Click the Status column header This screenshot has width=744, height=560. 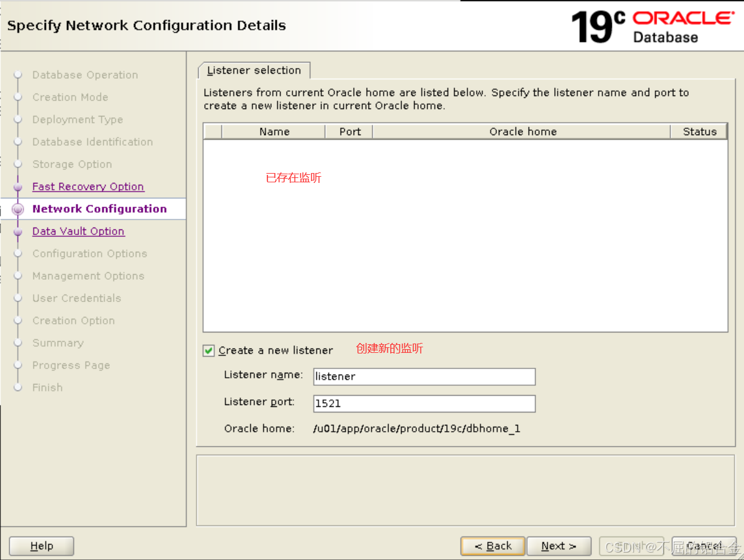[x=699, y=132]
